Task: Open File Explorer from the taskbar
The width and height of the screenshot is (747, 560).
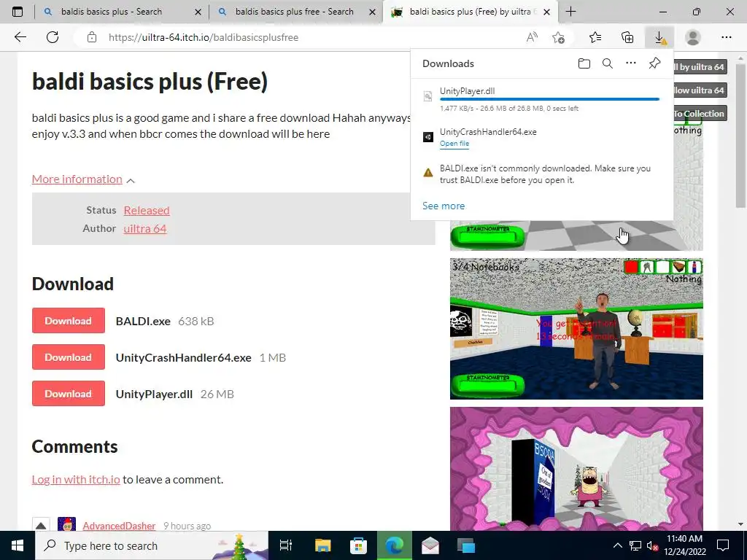Action: (x=322, y=545)
